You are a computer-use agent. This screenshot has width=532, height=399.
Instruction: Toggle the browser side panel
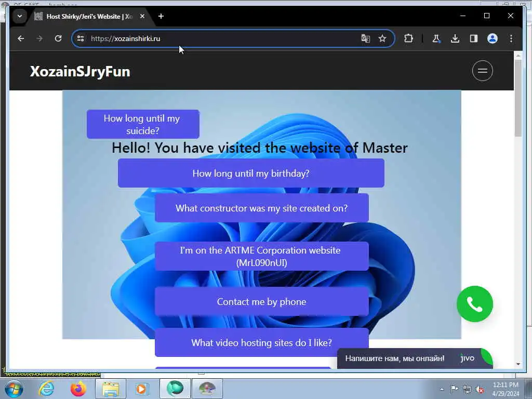coord(474,38)
